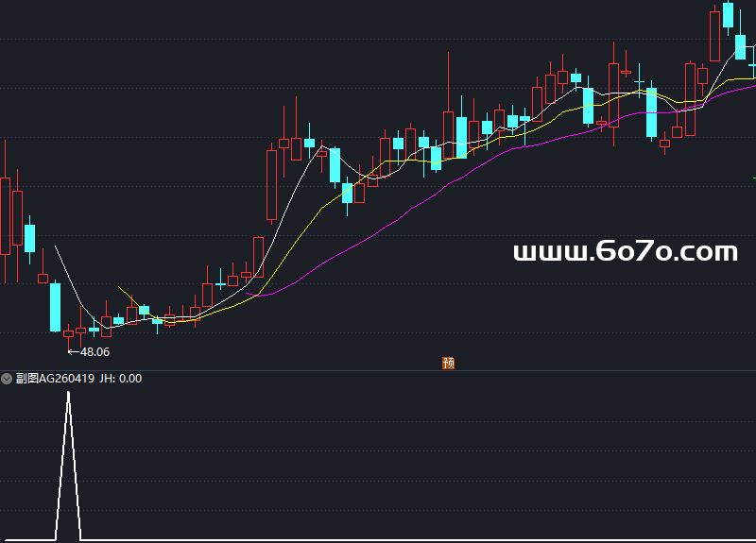This screenshot has height=543, width=756.
Task: Click the arrow beside the 48.06 label
Action: [x=72, y=352]
